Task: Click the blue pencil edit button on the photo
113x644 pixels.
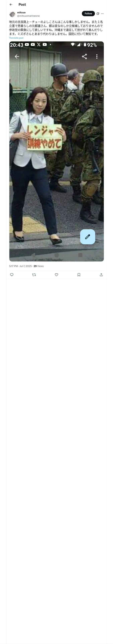Action: point(87,237)
